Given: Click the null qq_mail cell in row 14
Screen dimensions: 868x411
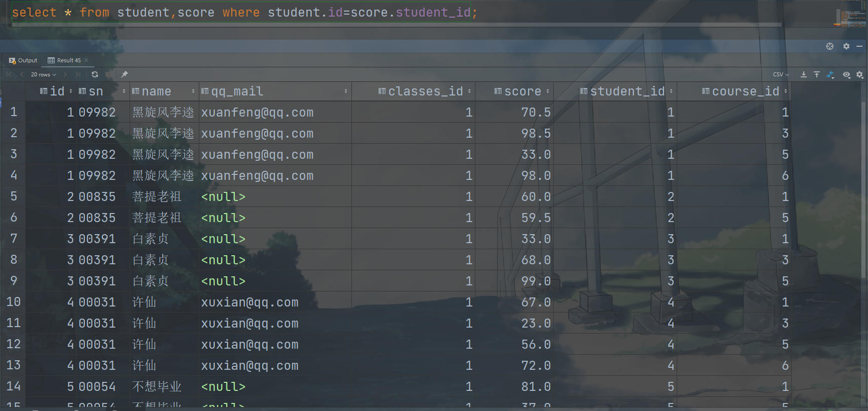Looking at the screenshot, I should pos(275,386).
